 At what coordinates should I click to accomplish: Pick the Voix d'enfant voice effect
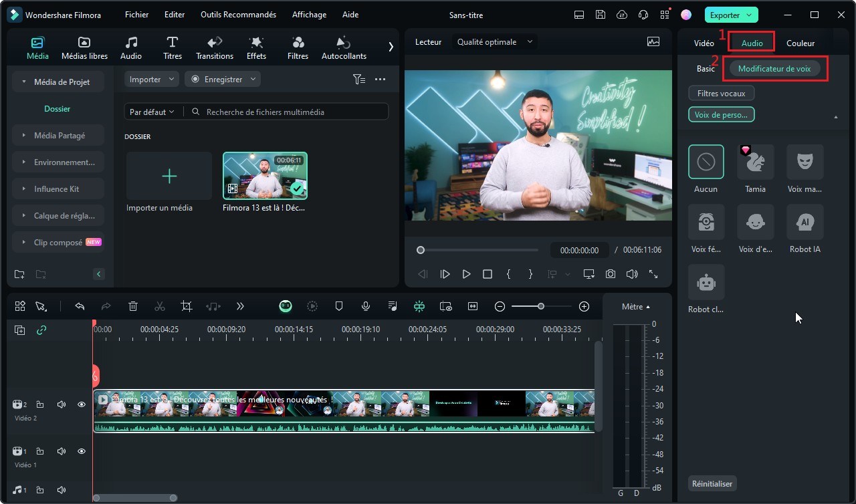(756, 222)
